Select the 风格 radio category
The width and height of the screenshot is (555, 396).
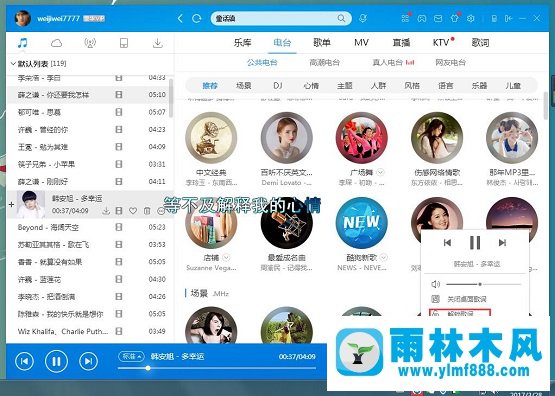click(412, 86)
